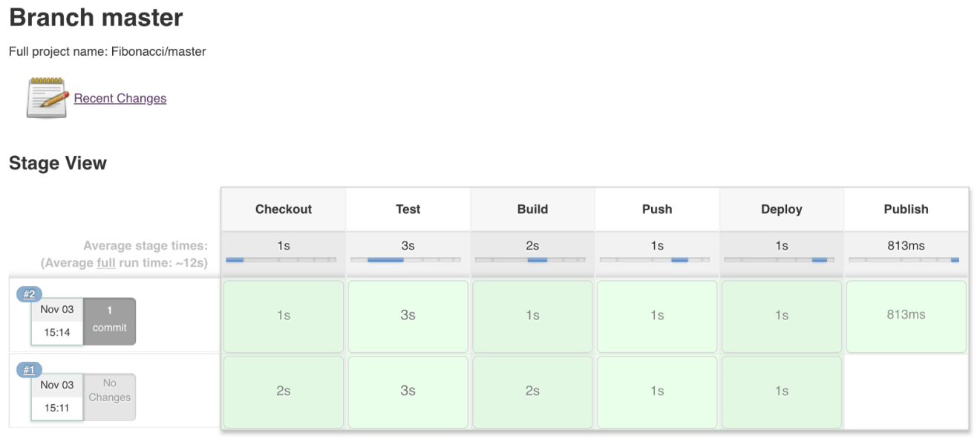Screen dimensions: 980x442
Task: Click the Nov 03 15:14 date box
Action: coord(57,321)
